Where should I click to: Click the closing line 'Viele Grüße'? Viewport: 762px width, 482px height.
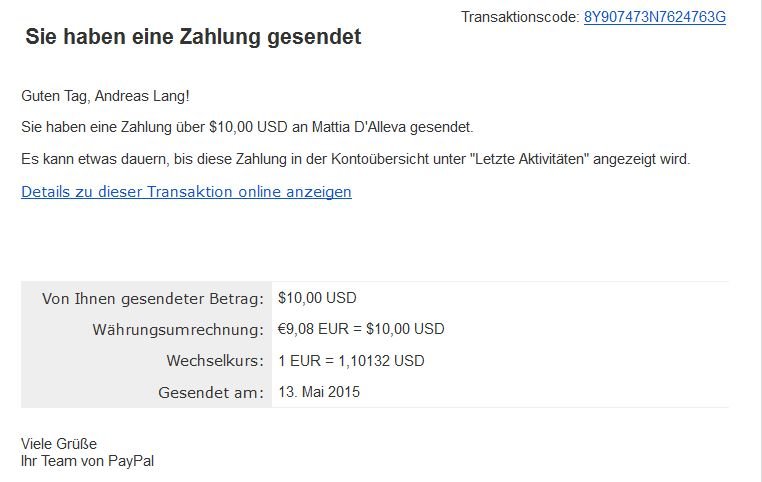point(59,444)
